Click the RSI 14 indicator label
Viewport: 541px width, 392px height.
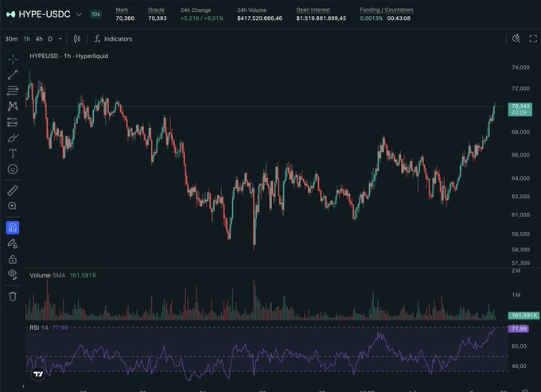tap(39, 328)
